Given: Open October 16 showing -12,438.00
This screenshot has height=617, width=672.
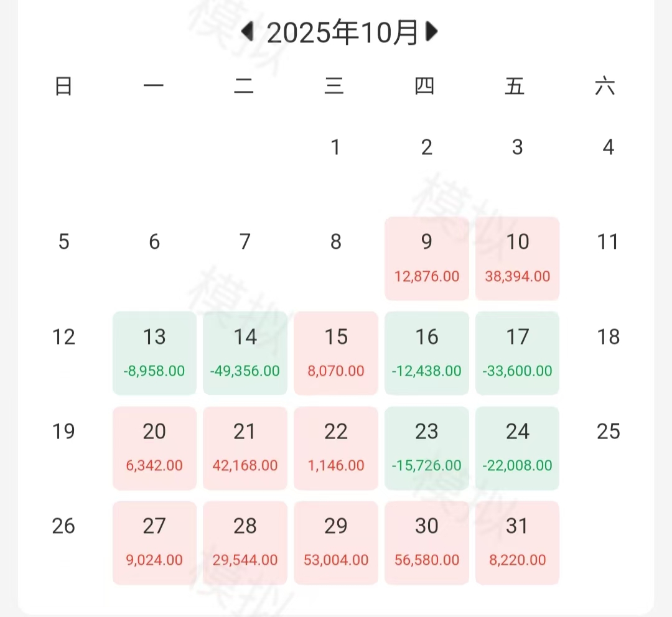Looking at the screenshot, I should (427, 353).
